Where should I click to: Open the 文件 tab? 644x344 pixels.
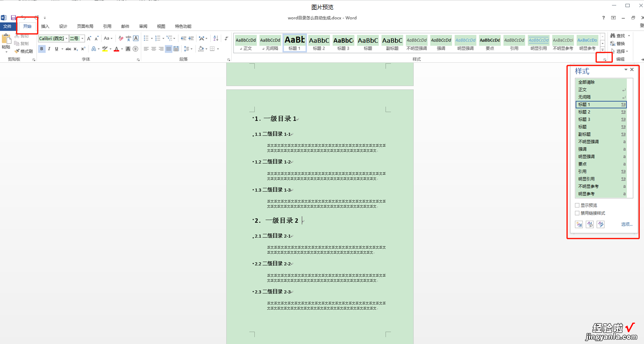pyautogui.click(x=8, y=26)
